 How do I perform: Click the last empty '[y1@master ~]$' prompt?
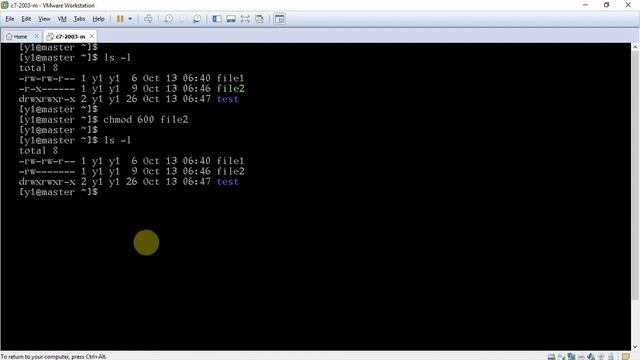point(58,192)
